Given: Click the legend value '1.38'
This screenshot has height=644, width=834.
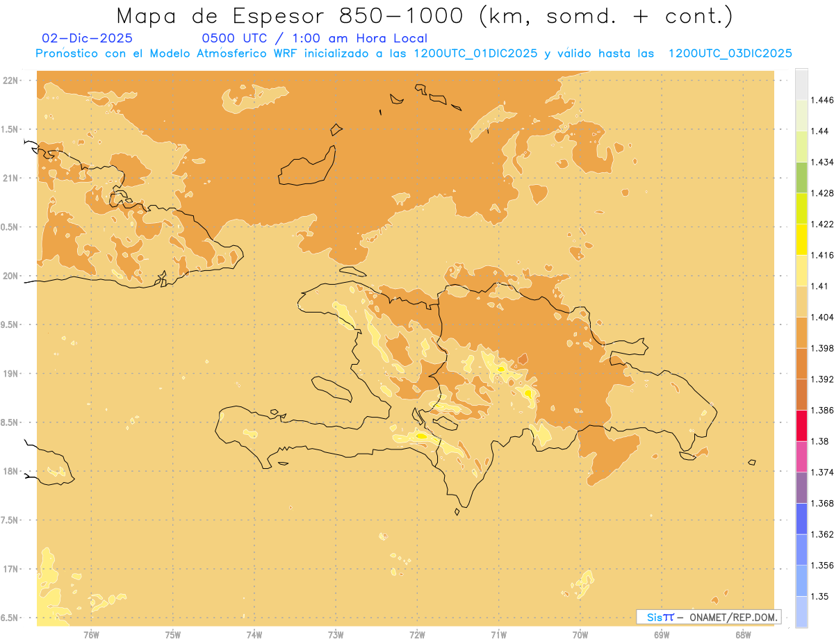Looking at the screenshot, I should [819, 441].
